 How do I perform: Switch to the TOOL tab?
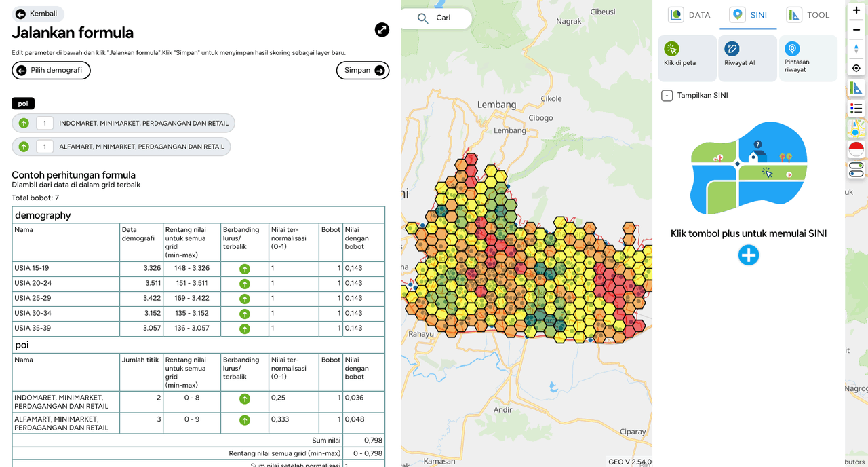808,15
